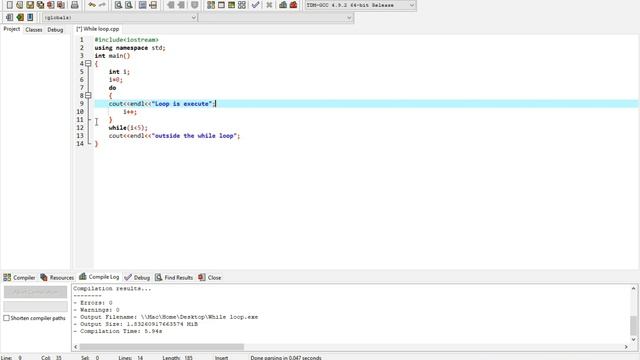Viewport: 640px width, 360px height.
Task: Compile and Run icon
Action: click(231, 5)
